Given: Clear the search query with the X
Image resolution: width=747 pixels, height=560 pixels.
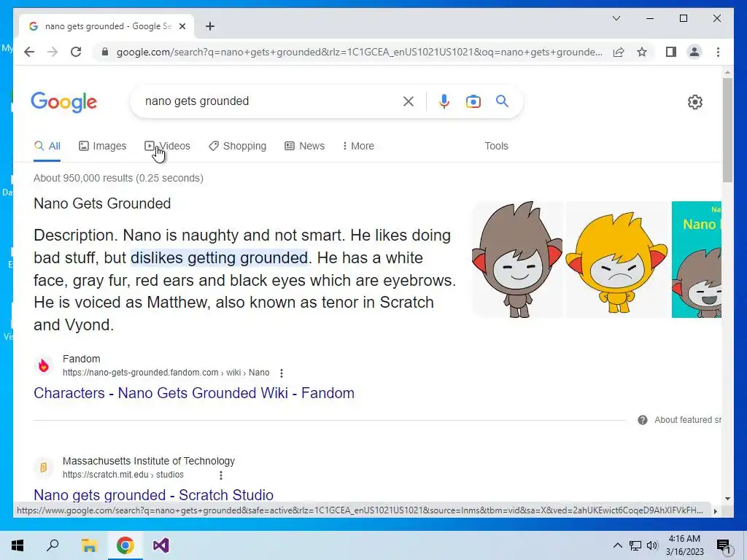Looking at the screenshot, I should [409, 101].
